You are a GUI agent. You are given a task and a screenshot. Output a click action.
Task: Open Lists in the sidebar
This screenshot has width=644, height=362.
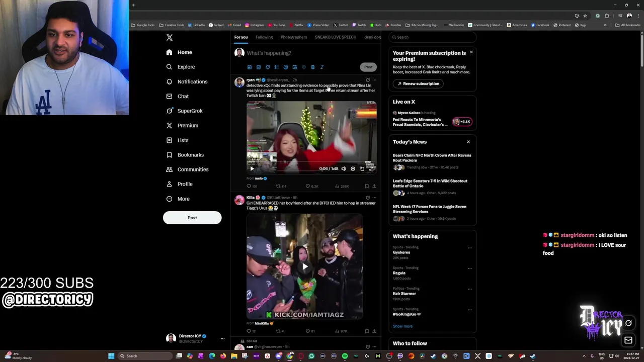point(177,140)
